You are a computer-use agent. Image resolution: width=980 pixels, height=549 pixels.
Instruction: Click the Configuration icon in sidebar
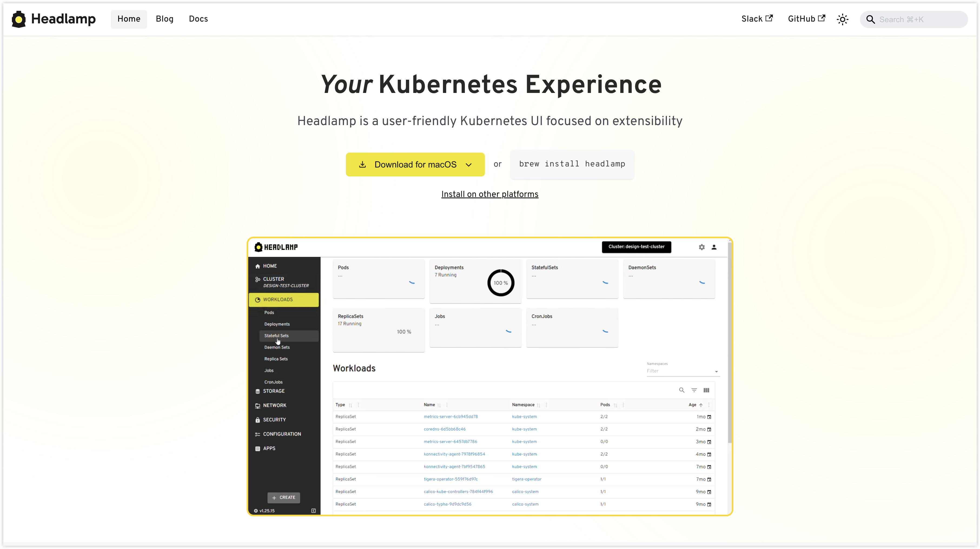(257, 434)
